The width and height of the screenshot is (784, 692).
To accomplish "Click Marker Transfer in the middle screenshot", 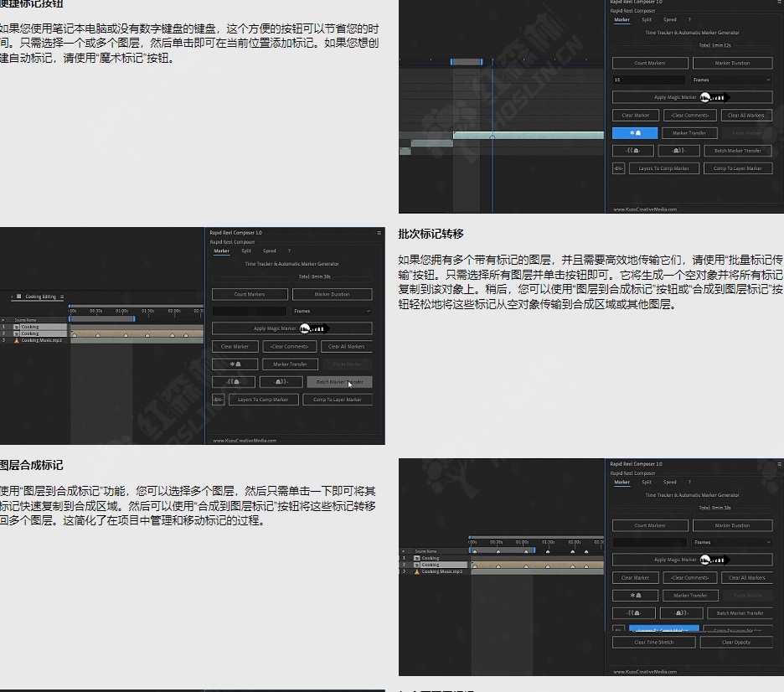I will tap(290, 364).
